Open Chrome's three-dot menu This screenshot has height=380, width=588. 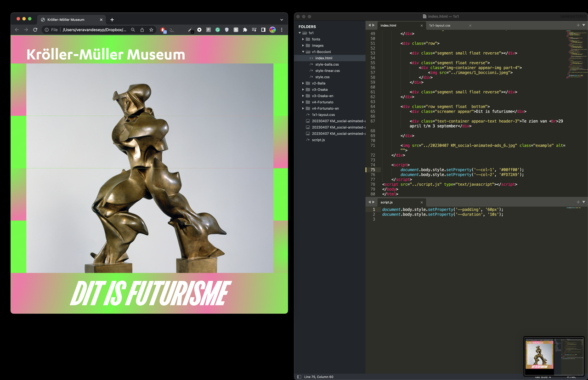[x=282, y=30]
